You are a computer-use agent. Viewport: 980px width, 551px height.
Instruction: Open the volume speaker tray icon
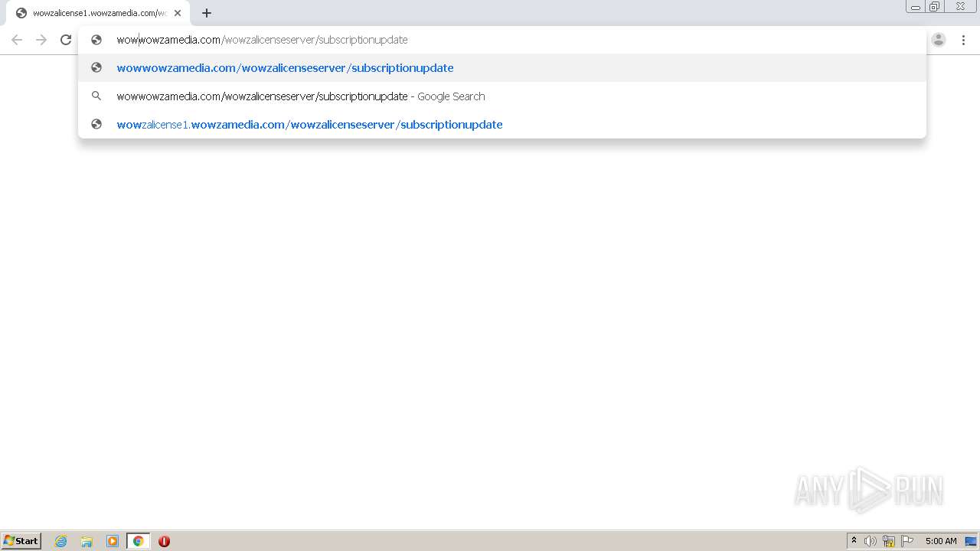[871, 541]
